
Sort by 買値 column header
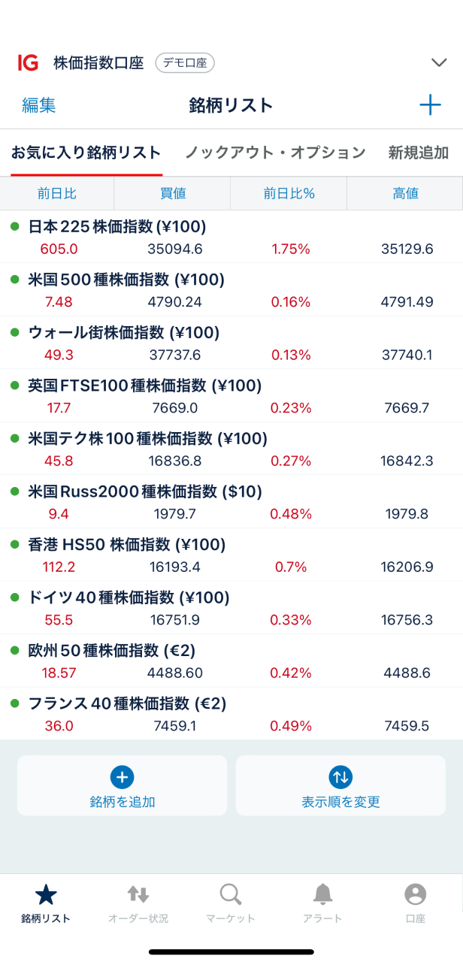tap(173, 194)
